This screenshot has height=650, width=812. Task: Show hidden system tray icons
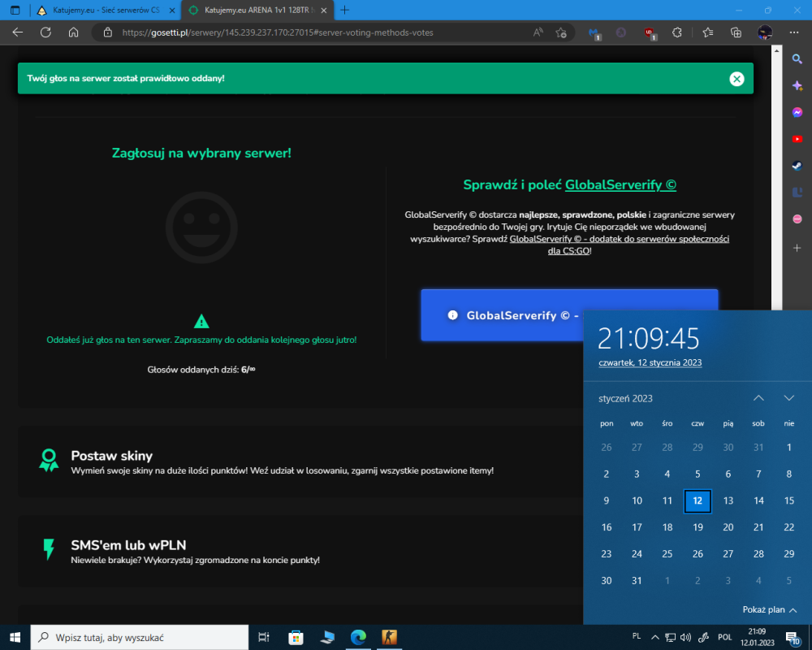(654, 637)
